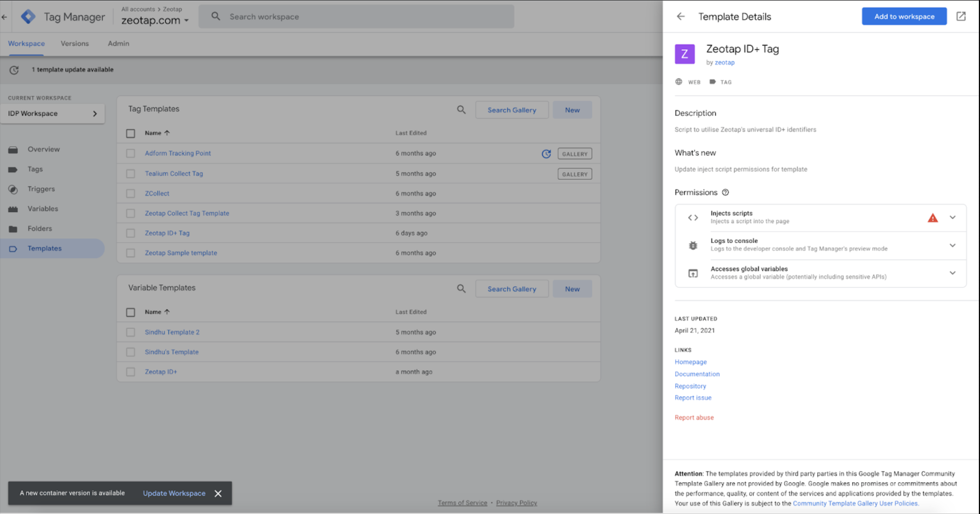Click the back arrow in Template Details
The width and height of the screenshot is (980, 514).
pyautogui.click(x=681, y=16)
